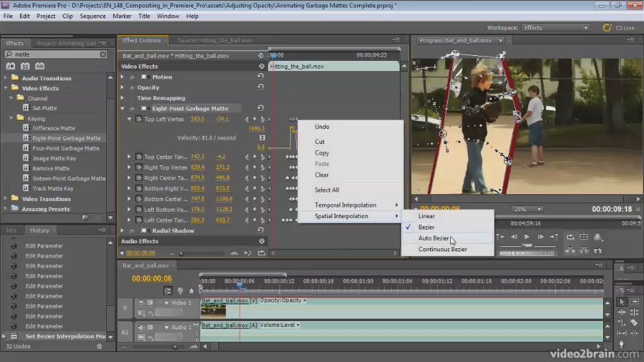Image resolution: width=644 pixels, height=362 pixels.
Task: Set unnumbered marker in timeline
Action: [191, 290]
